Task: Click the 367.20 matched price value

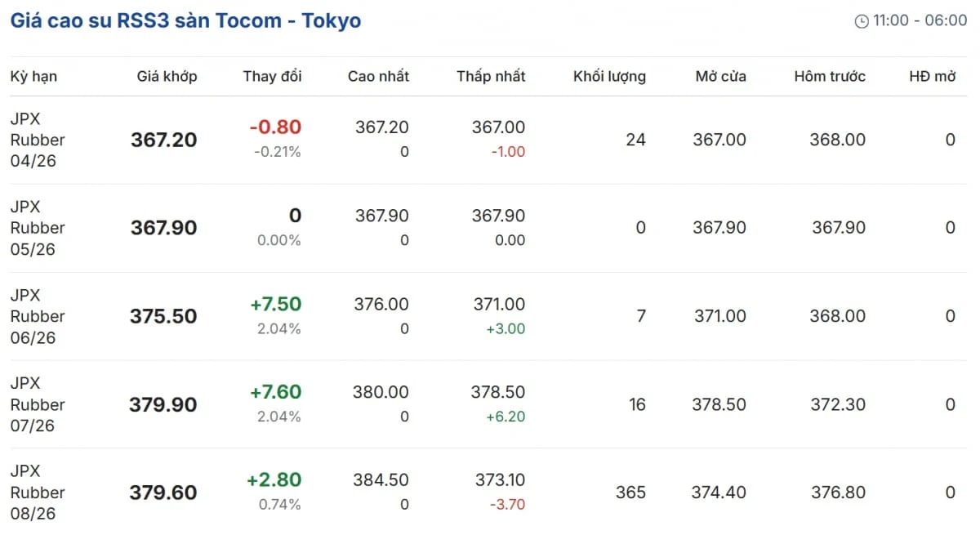Action: [x=163, y=140]
